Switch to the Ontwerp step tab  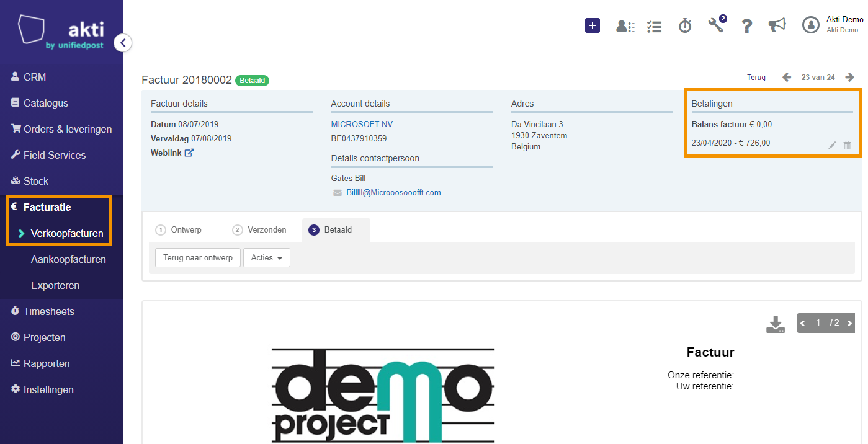coord(179,230)
